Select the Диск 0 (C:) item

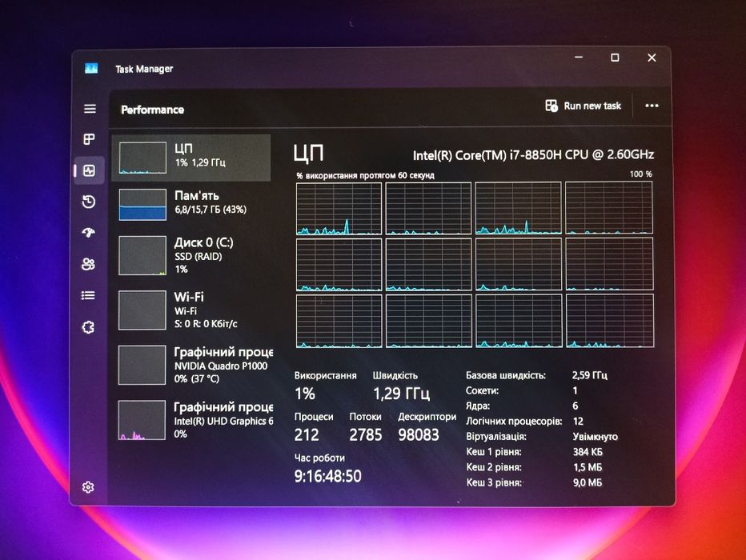pyautogui.click(x=191, y=256)
